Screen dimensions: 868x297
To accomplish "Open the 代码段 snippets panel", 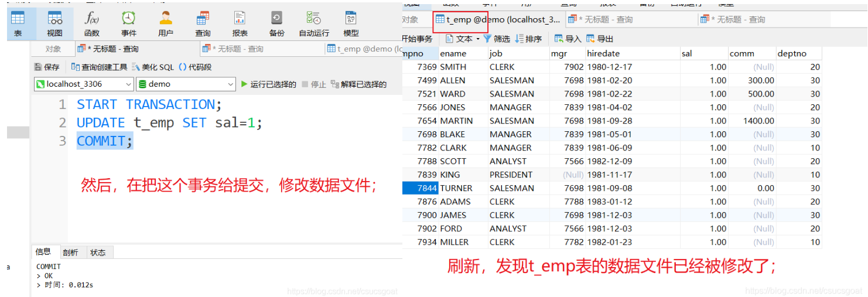I will click(x=195, y=67).
